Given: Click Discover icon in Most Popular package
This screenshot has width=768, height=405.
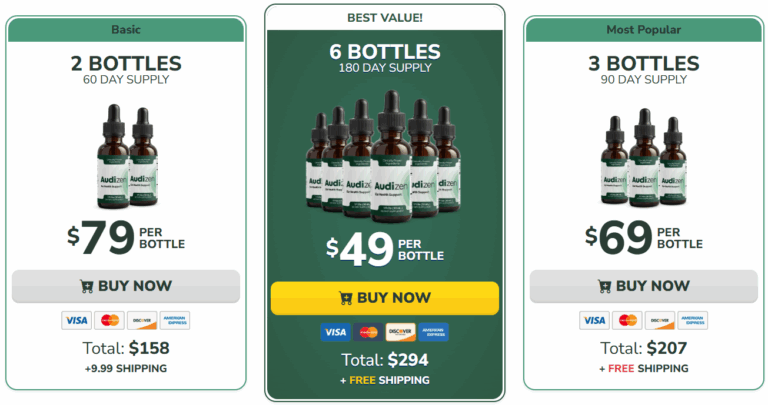Looking at the screenshot, I should [660, 320].
